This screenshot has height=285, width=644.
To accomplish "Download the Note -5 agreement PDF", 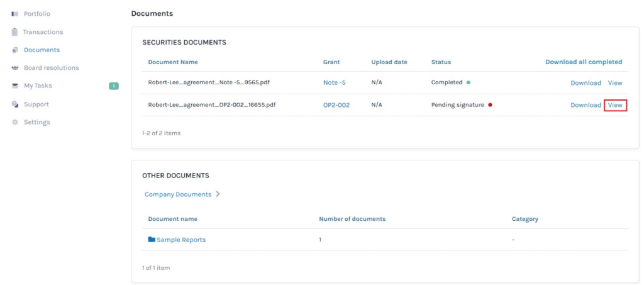I will click(586, 83).
